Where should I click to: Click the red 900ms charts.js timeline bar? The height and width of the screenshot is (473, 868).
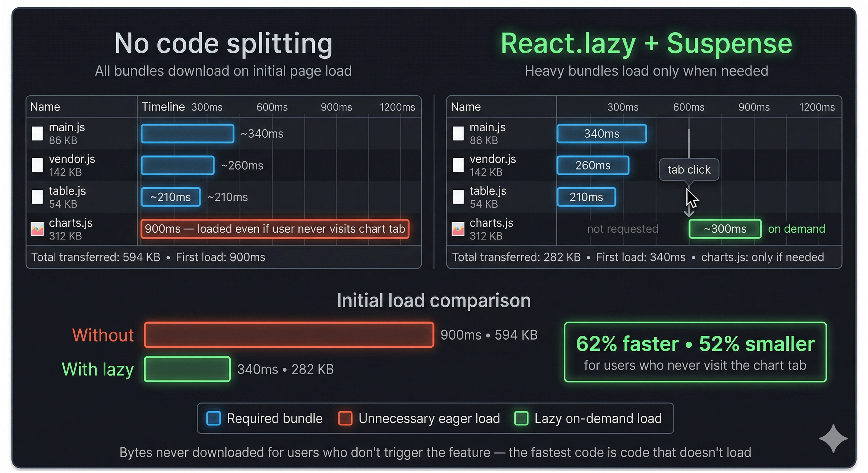coord(275,229)
